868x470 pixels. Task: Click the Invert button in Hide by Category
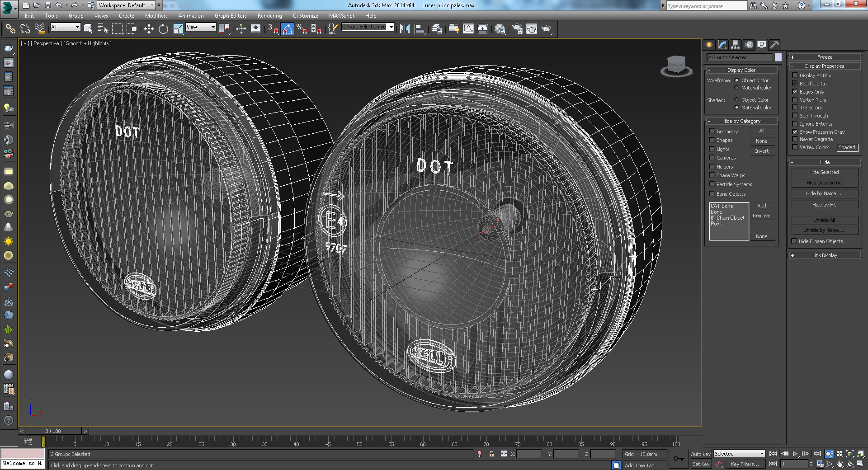pyautogui.click(x=762, y=151)
